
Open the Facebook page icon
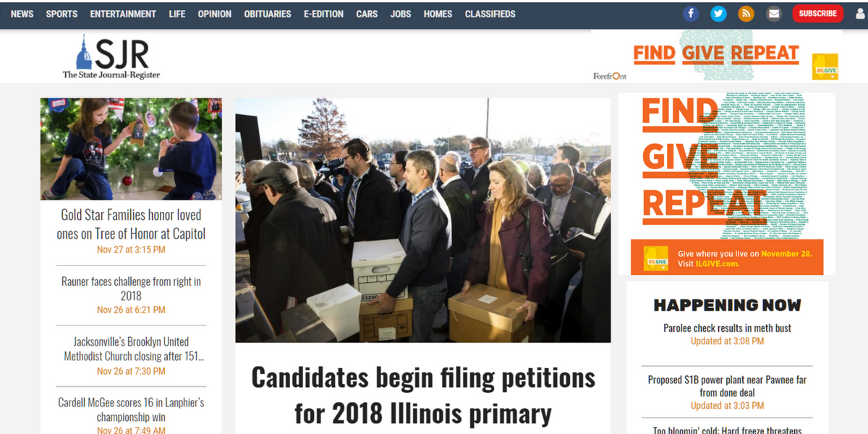tap(691, 14)
